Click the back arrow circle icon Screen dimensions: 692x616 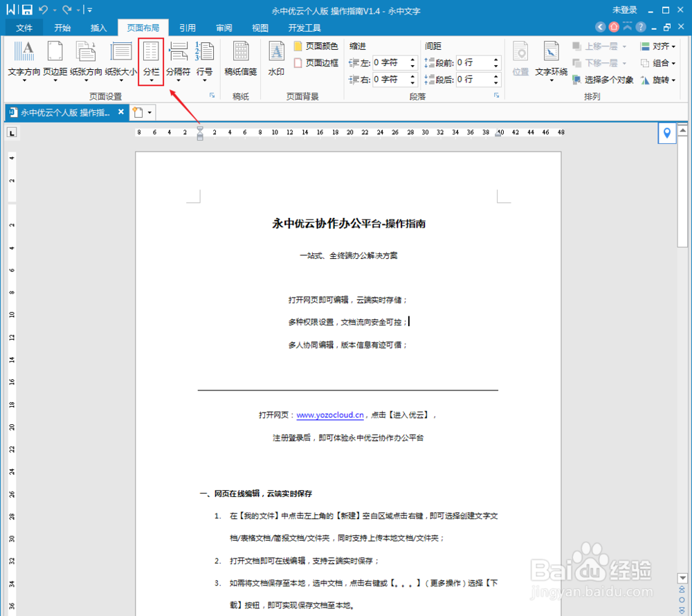click(x=600, y=28)
